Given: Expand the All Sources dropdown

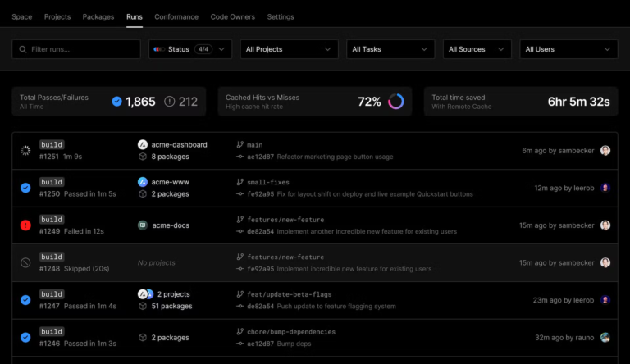Looking at the screenshot, I should (478, 49).
